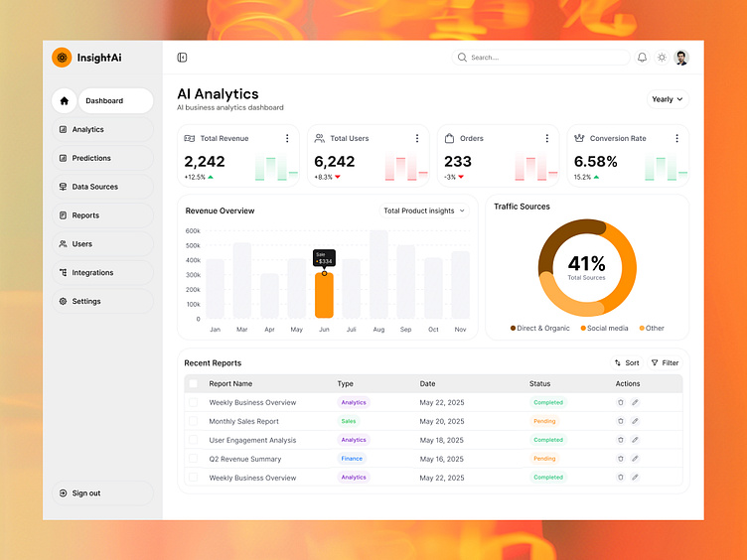
Task: Open Reports in the sidebar
Action: [x=102, y=215]
